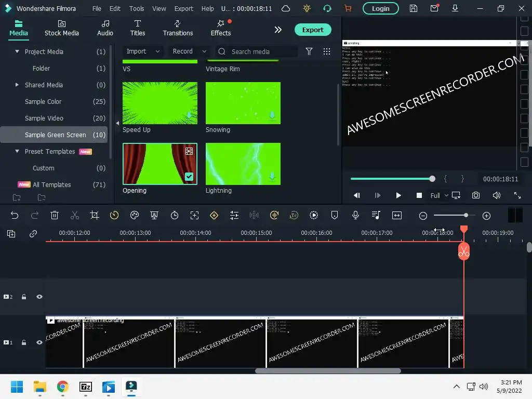Click the motion tracking icon
Image resolution: width=532 pixels, height=399 pixels.
pyautogui.click(x=194, y=216)
